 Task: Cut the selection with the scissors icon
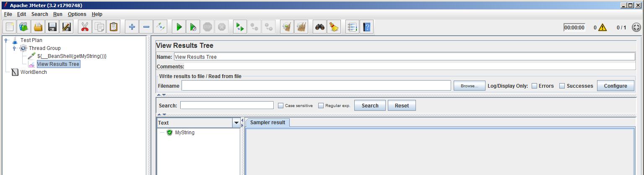(85, 27)
